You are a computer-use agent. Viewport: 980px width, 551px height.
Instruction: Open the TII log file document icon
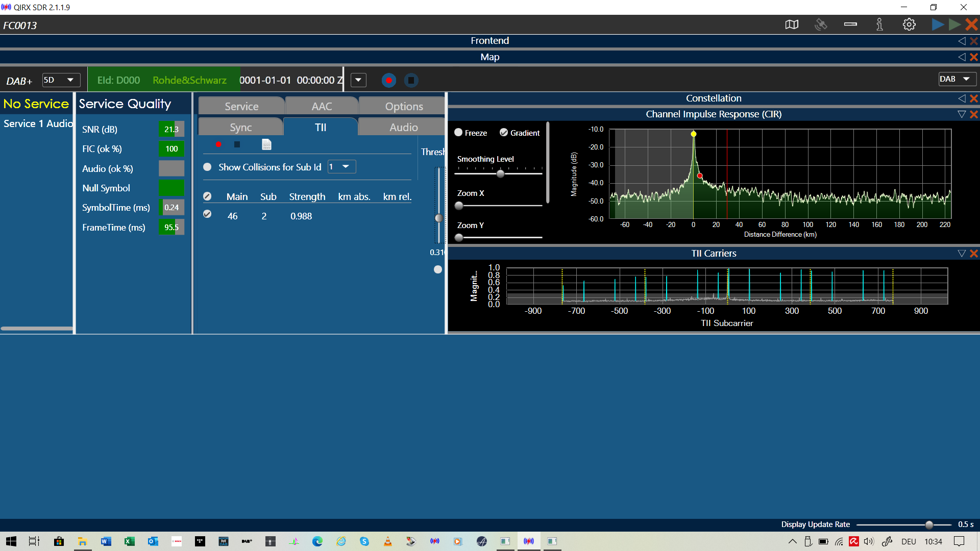(266, 144)
